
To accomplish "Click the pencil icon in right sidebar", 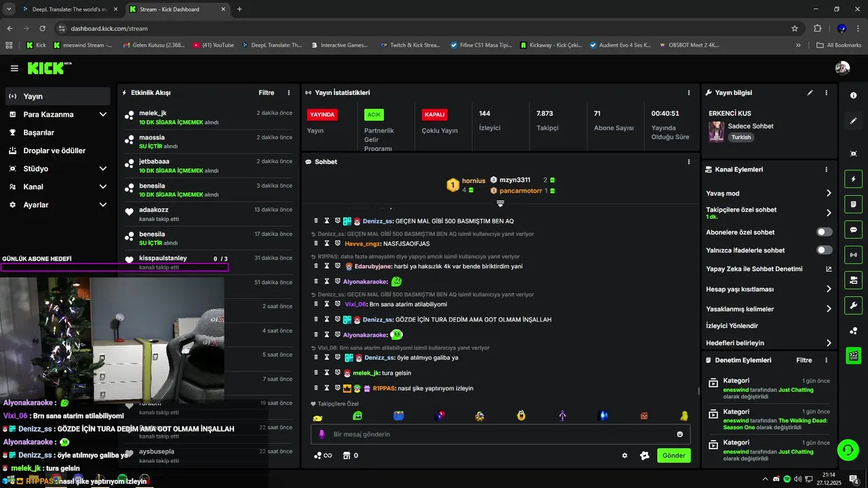I will point(854,121).
